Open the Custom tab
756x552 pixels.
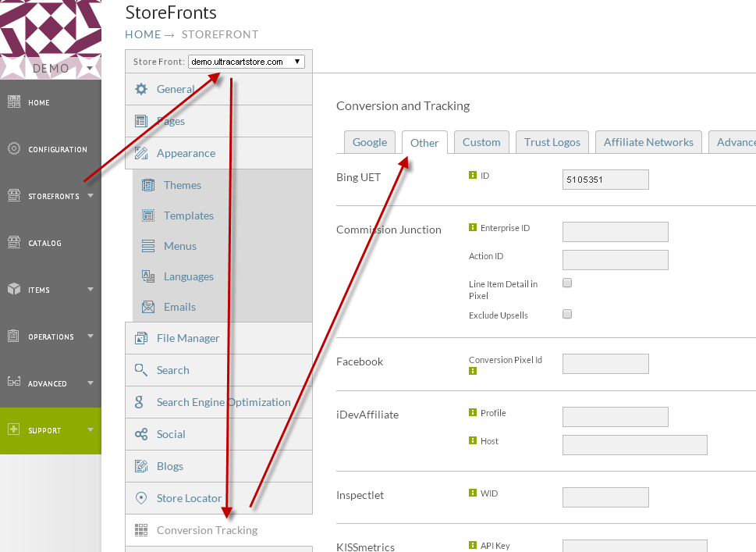481,142
